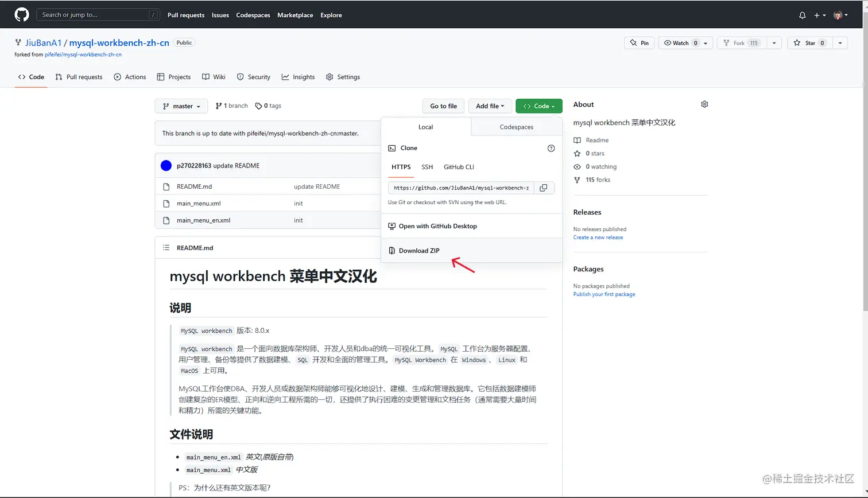Viewport: 868px width, 498px height.
Task: Click Download ZIP
Action: pos(471,251)
